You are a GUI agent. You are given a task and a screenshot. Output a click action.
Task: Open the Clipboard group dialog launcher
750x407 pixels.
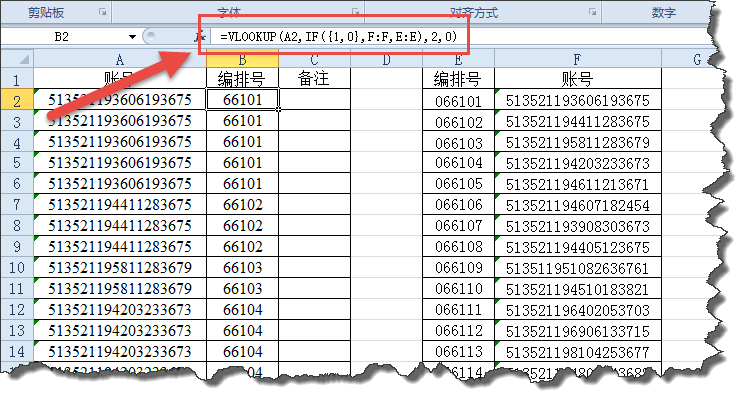click(103, 13)
